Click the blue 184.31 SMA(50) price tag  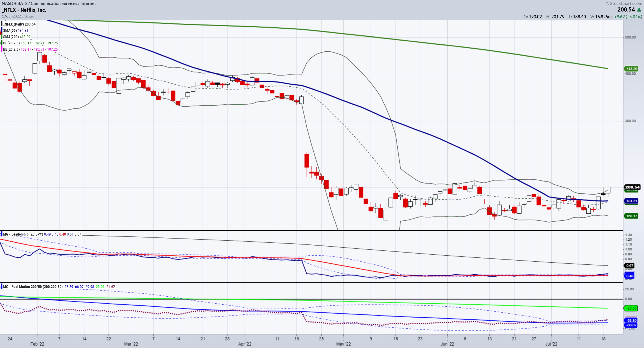[632, 201]
